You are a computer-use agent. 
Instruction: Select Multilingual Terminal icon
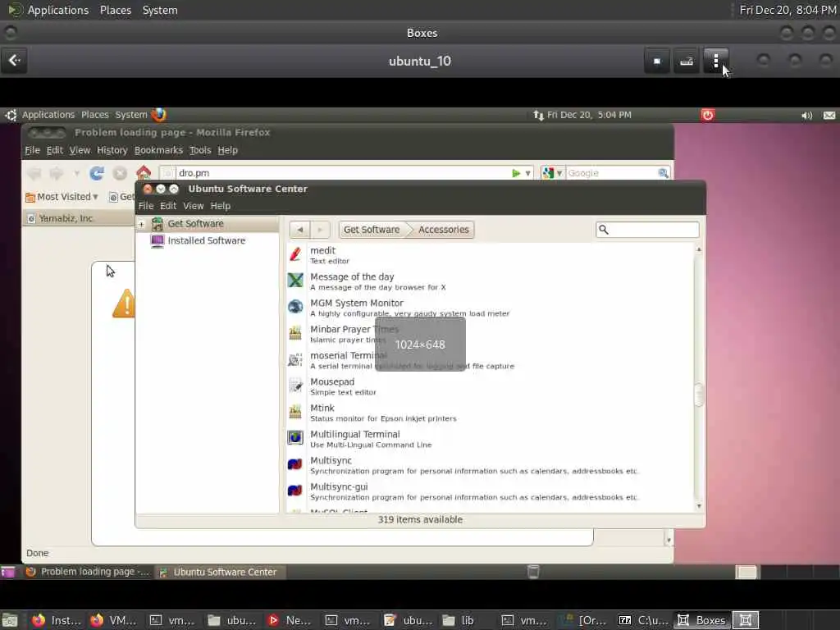[x=295, y=438]
